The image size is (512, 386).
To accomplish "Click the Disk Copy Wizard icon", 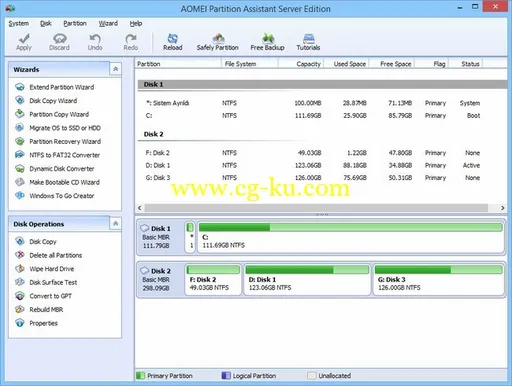I will coord(20,101).
